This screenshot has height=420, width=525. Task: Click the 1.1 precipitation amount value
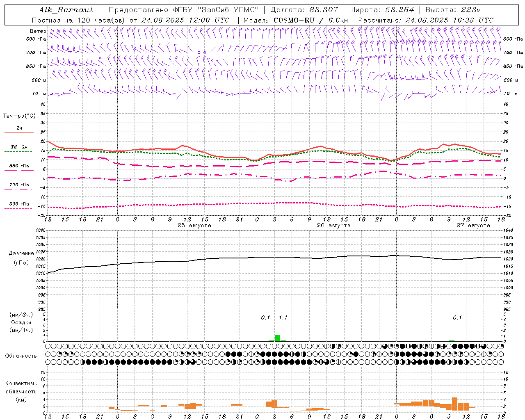coord(283,317)
